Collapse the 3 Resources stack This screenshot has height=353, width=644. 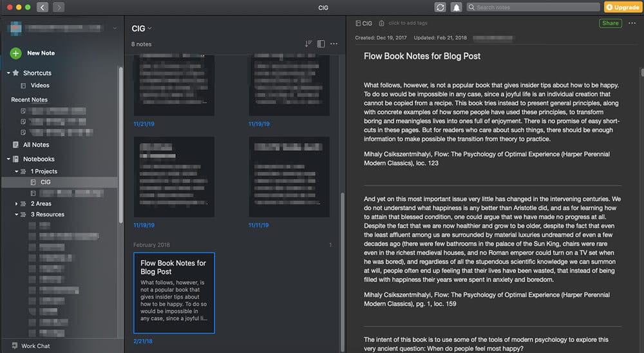(17, 215)
